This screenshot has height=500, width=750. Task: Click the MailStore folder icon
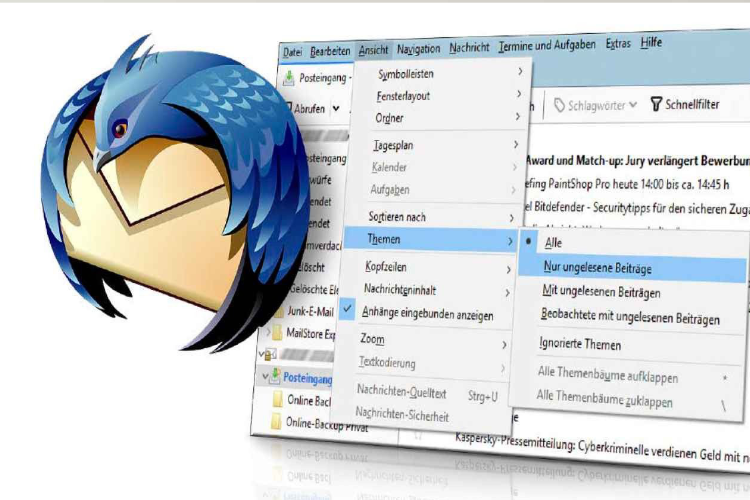(277, 333)
